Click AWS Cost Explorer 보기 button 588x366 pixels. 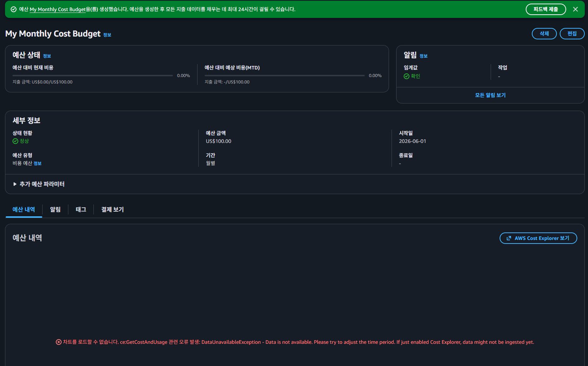click(538, 238)
